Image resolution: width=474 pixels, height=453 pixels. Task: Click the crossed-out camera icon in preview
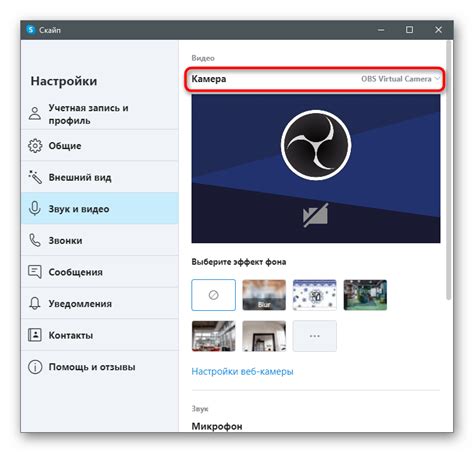point(315,215)
